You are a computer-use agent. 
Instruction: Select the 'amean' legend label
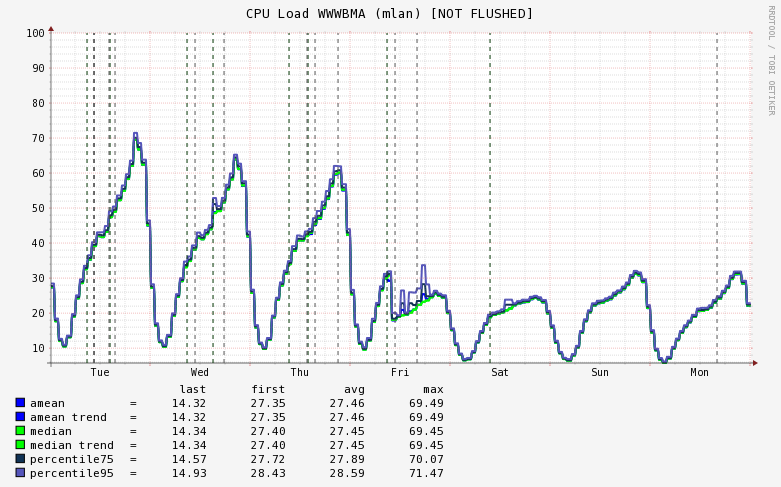[x=47, y=403]
